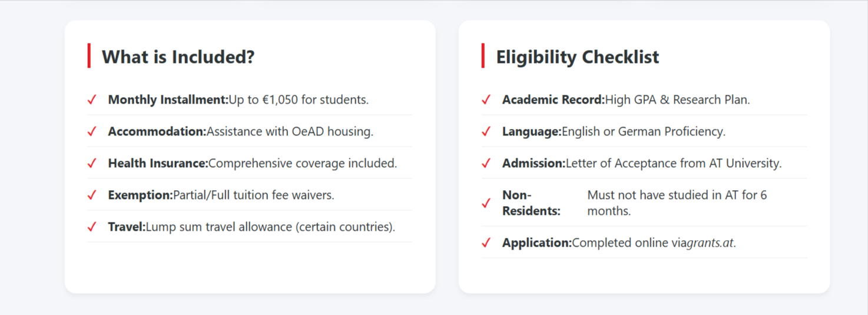The width and height of the screenshot is (868, 315).
Task: Click 'Letter of Acceptance from AT University'
Action: (x=674, y=163)
